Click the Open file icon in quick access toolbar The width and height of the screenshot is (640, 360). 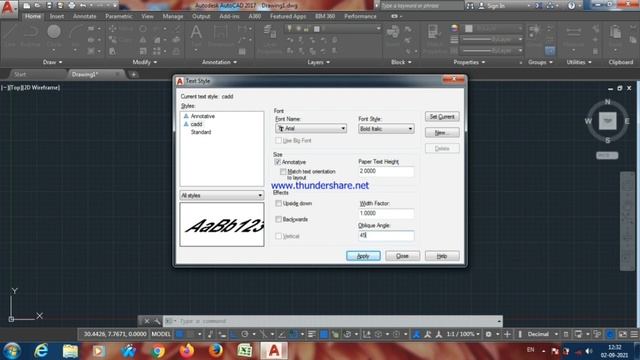point(38,6)
